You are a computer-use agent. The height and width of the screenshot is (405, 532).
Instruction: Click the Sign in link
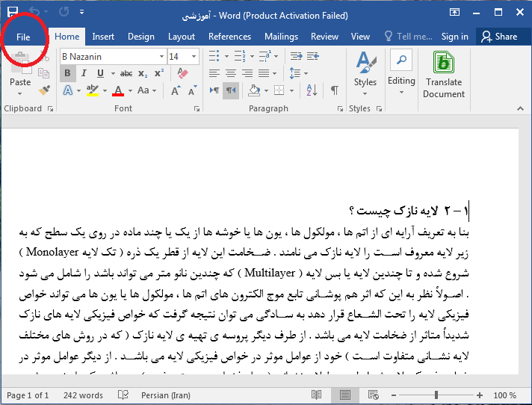(454, 37)
